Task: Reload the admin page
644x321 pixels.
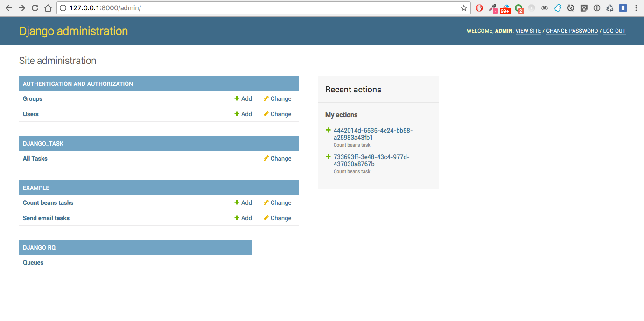Action: click(x=35, y=8)
